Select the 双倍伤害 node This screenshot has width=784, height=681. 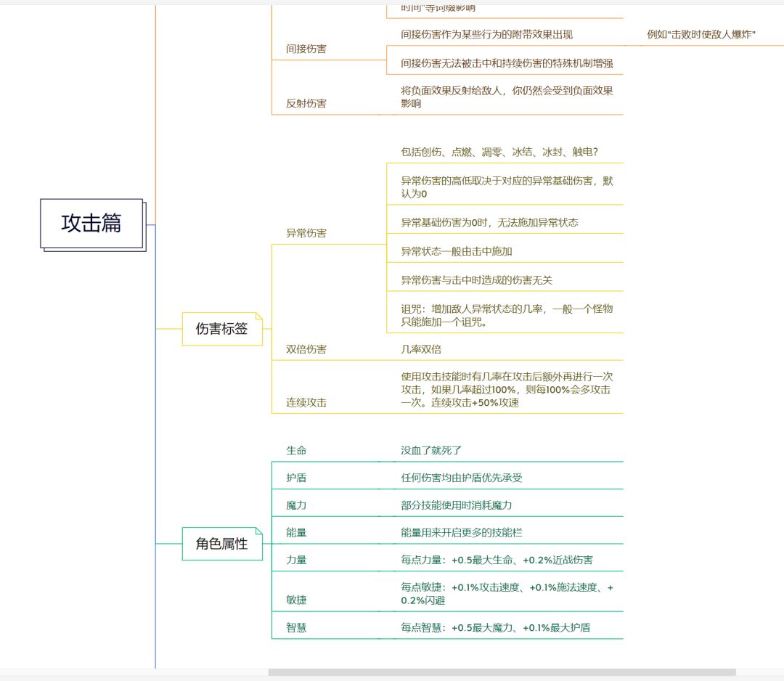306,349
